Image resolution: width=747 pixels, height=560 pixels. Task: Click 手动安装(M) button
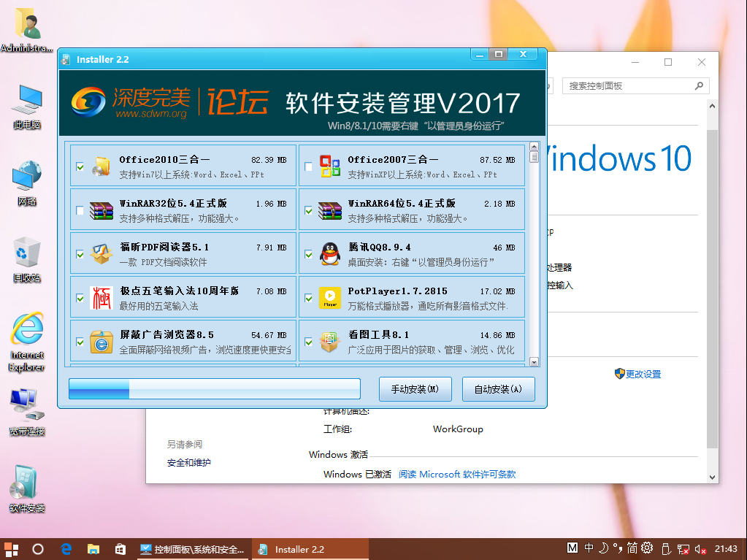(415, 389)
